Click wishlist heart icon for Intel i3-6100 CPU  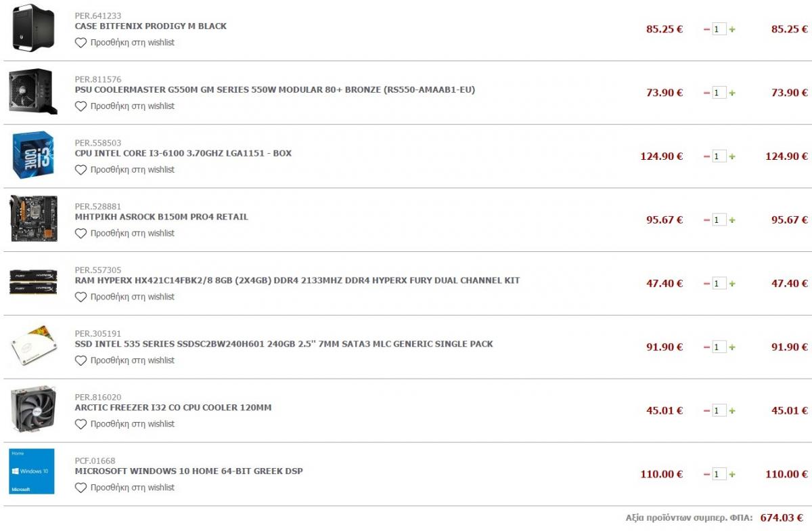click(x=81, y=170)
